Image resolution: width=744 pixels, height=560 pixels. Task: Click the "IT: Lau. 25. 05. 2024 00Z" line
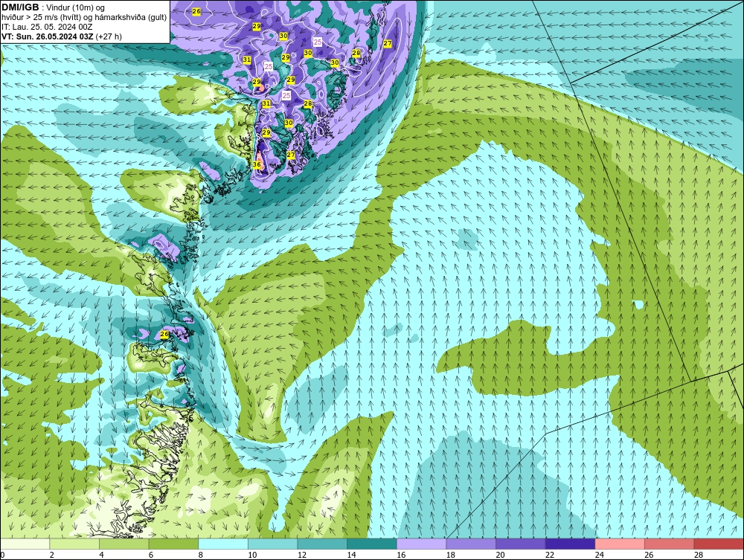46,27
